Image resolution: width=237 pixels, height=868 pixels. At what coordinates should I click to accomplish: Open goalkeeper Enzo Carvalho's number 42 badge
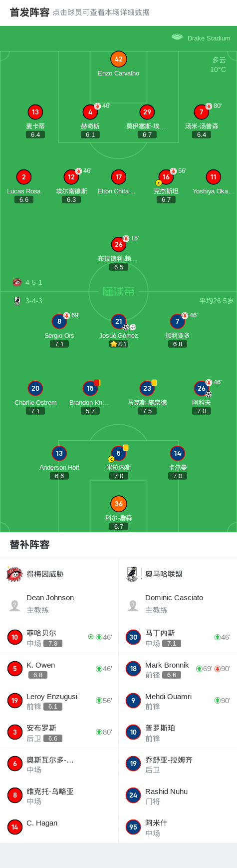tap(119, 59)
